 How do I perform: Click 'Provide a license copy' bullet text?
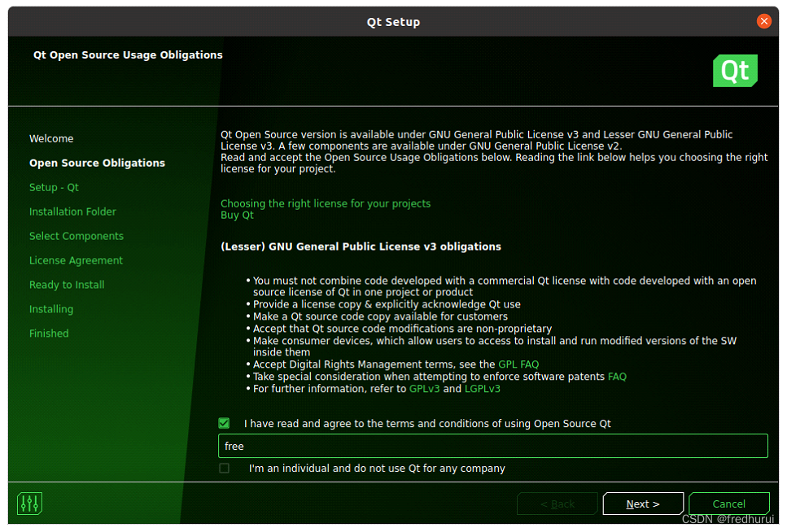(x=387, y=304)
